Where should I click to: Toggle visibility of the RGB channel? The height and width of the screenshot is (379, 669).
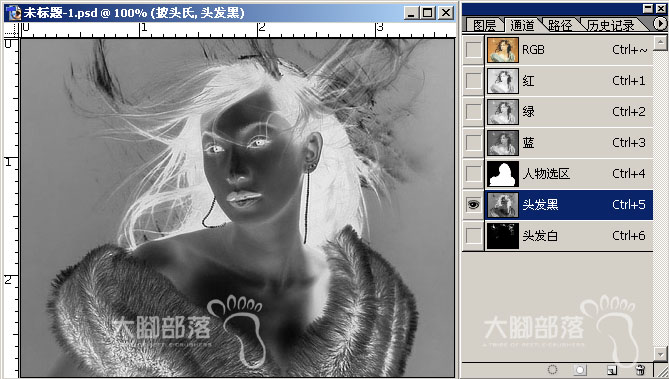click(x=473, y=50)
